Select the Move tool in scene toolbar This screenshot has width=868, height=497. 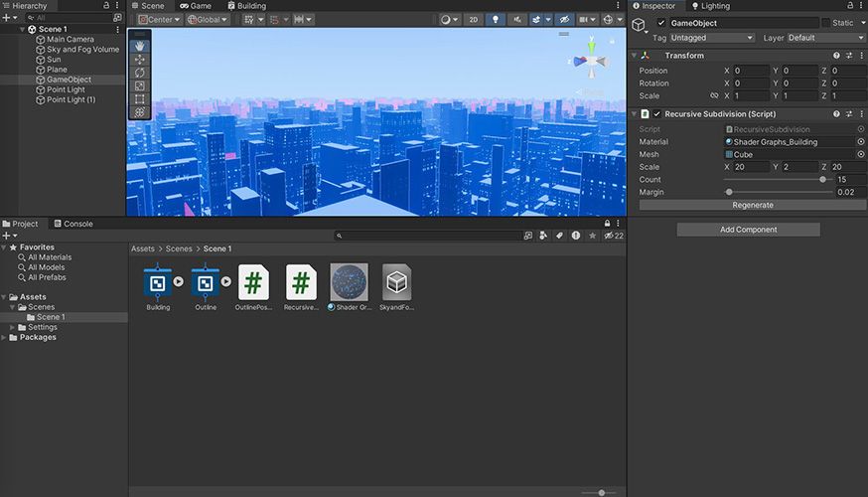point(140,60)
